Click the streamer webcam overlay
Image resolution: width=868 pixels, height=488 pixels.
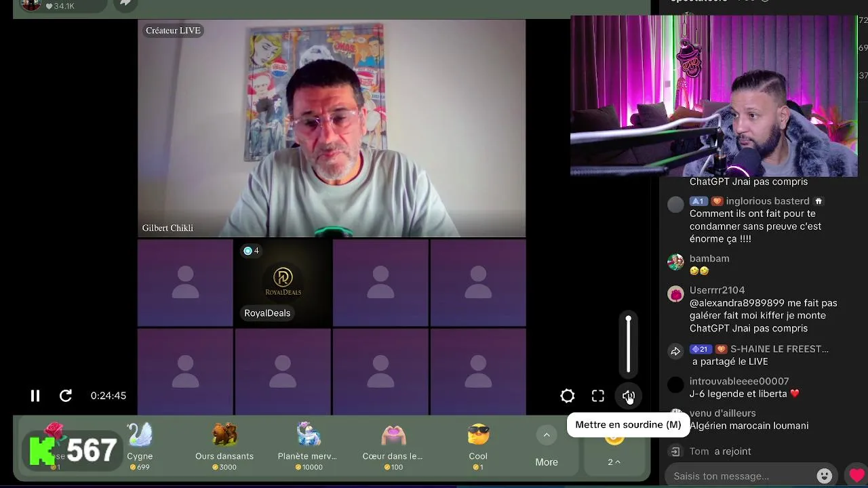pyautogui.click(x=714, y=96)
